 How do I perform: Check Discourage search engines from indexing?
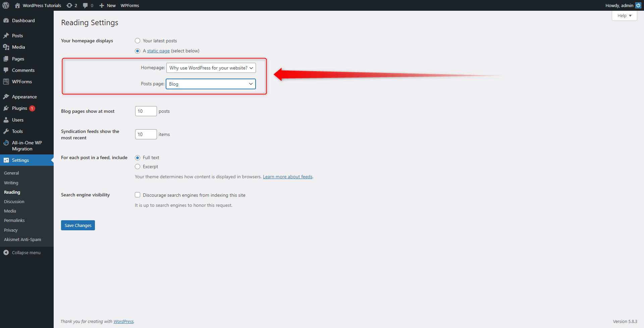[138, 195]
